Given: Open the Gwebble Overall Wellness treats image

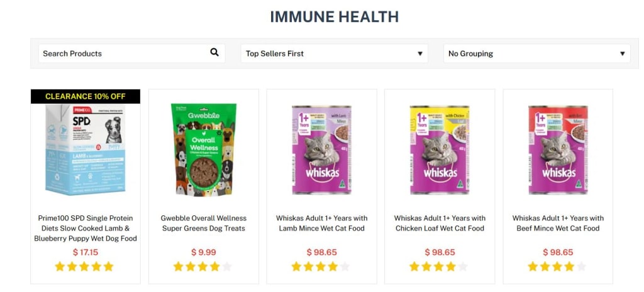Looking at the screenshot, I should (x=204, y=149).
